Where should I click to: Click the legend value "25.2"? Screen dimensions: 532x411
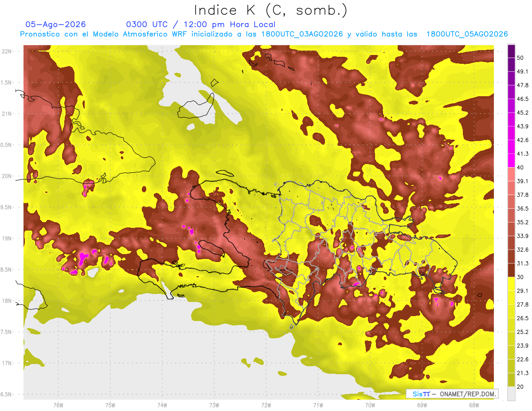pos(523,332)
